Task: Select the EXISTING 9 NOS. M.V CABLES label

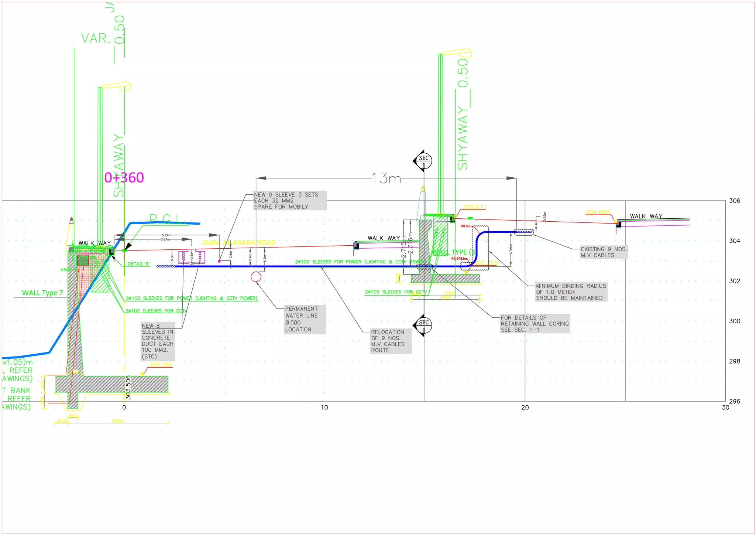Action: pos(604,252)
